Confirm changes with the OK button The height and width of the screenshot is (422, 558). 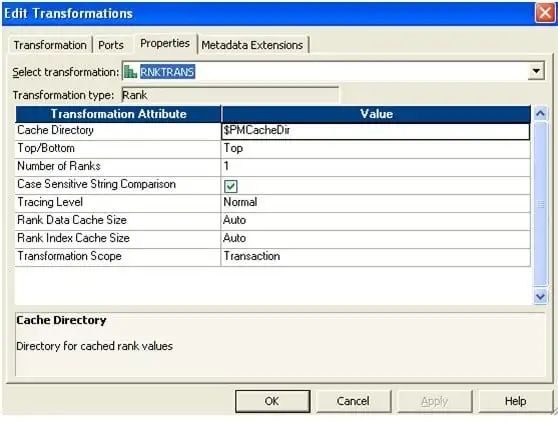point(272,401)
